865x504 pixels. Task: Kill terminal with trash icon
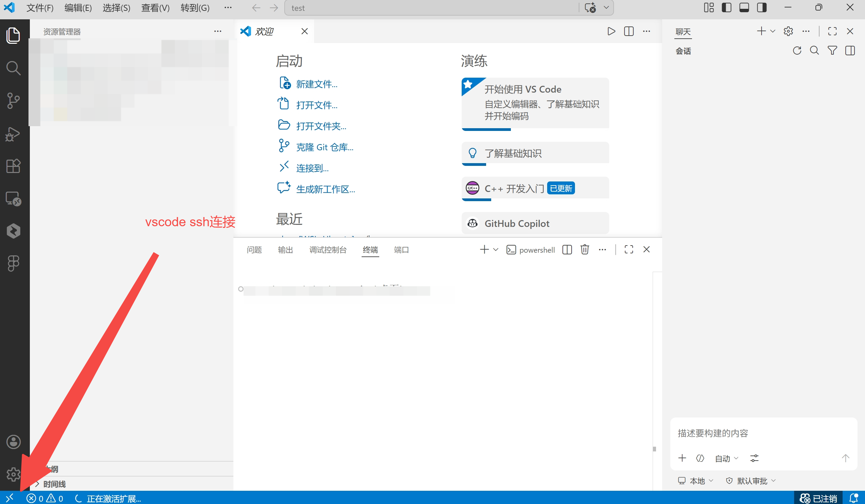(x=584, y=249)
